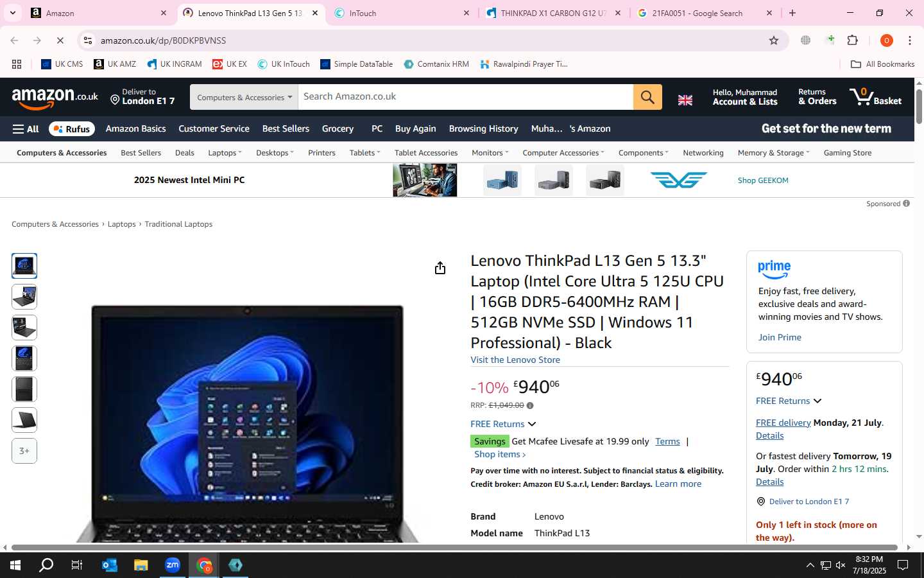Switch to the InTouch browser tab

402,13
